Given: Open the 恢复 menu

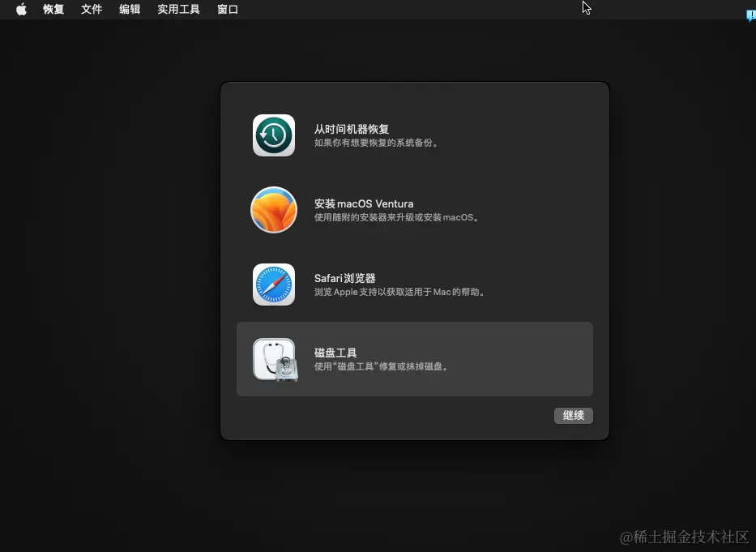Looking at the screenshot, I should coord(53,9).
